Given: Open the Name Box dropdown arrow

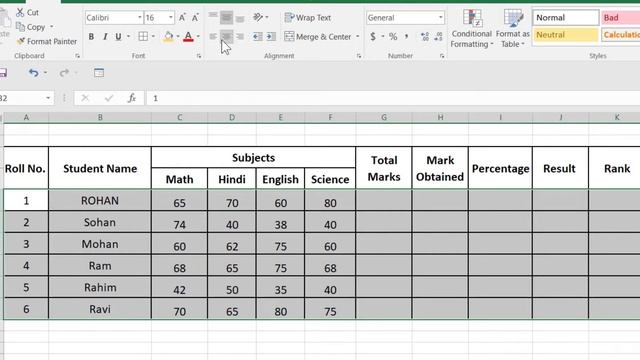Looking at the screenshot, I should [x=48, y=98].
